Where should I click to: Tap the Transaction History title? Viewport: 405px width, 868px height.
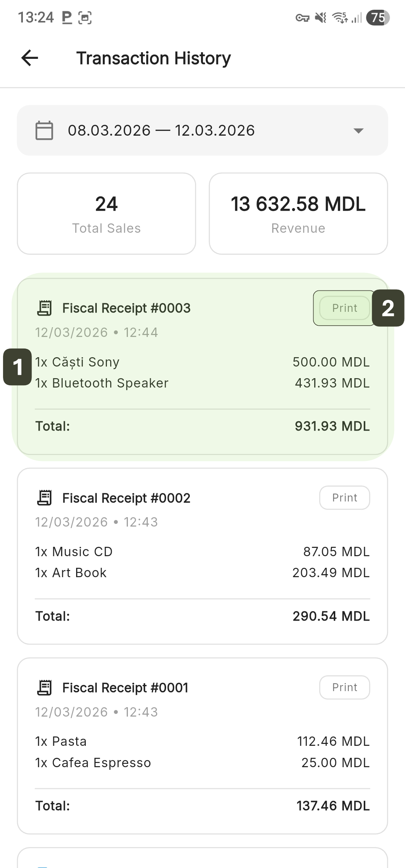(153, 58)
